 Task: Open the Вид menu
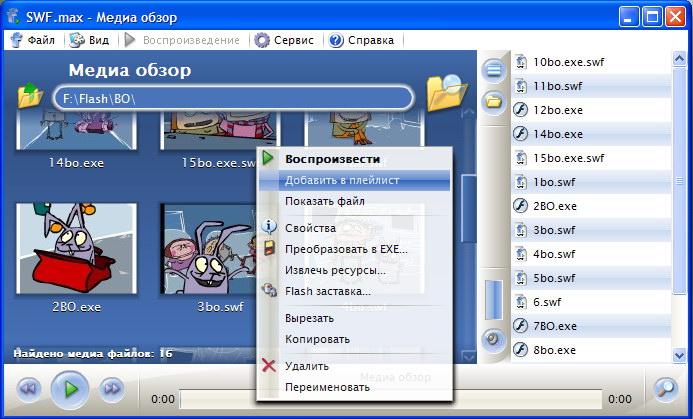pos(89,40)
